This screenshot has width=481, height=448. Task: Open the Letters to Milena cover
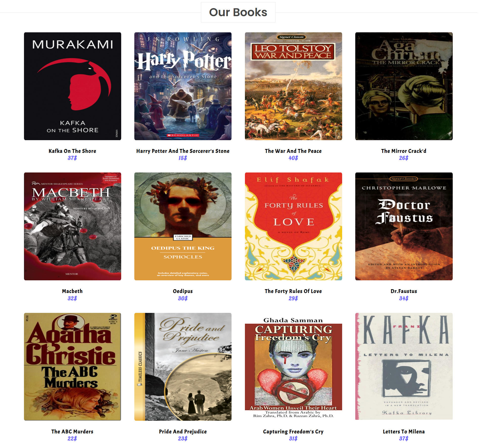pyautogui.click(x=404, y=367)
